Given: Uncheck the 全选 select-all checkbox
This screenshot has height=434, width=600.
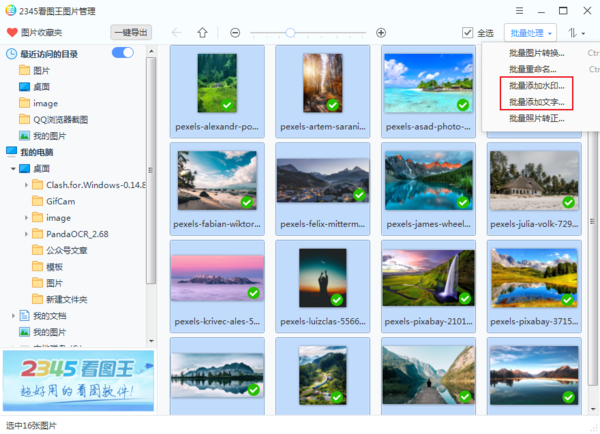Looking at the screenshot, I should pos(467,33).
